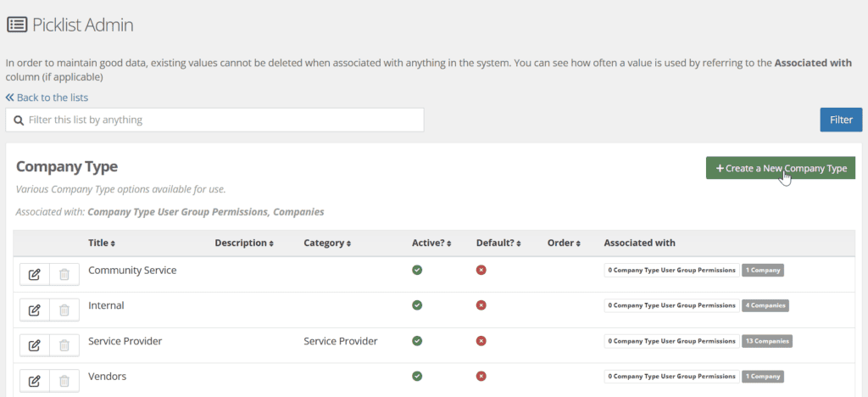Image resolution: width=868 pixels, height=397 pixels.
Task: Click the Associated with column header
Action: (639, 243)
